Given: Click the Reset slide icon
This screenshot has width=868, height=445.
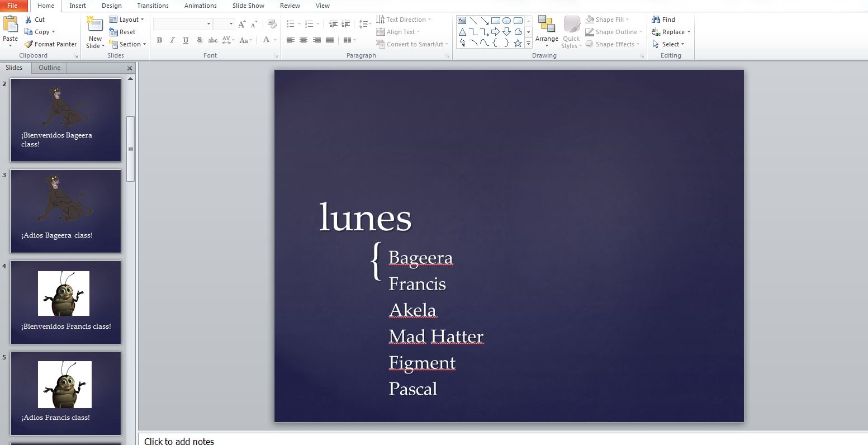Looking at the screenshot, I should 113,32.
